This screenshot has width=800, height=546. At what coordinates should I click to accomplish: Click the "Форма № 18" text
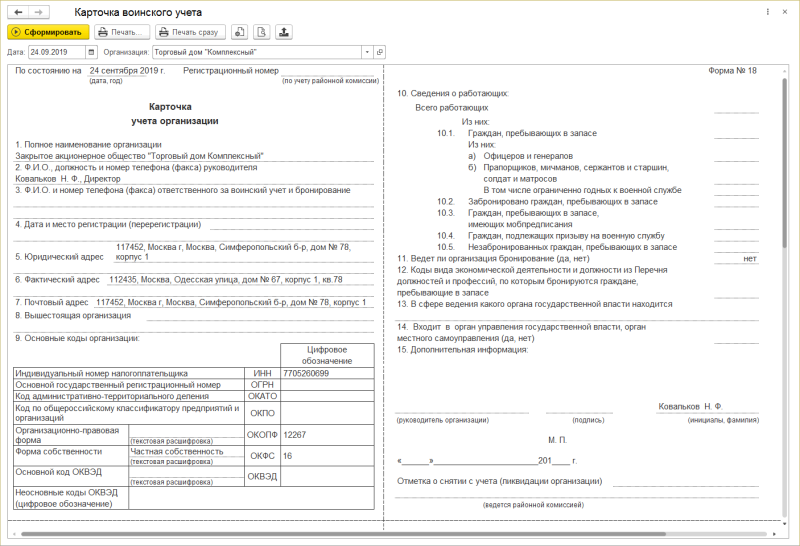click(x=732, y=71)
